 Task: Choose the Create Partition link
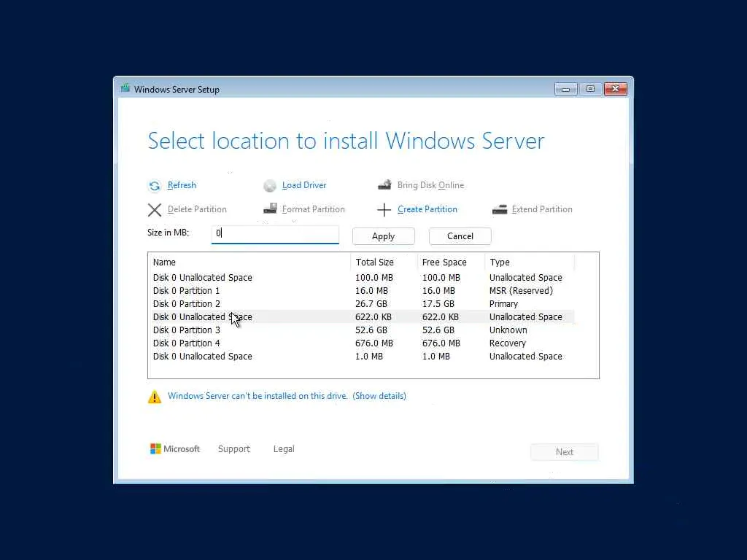coord(427,209)
